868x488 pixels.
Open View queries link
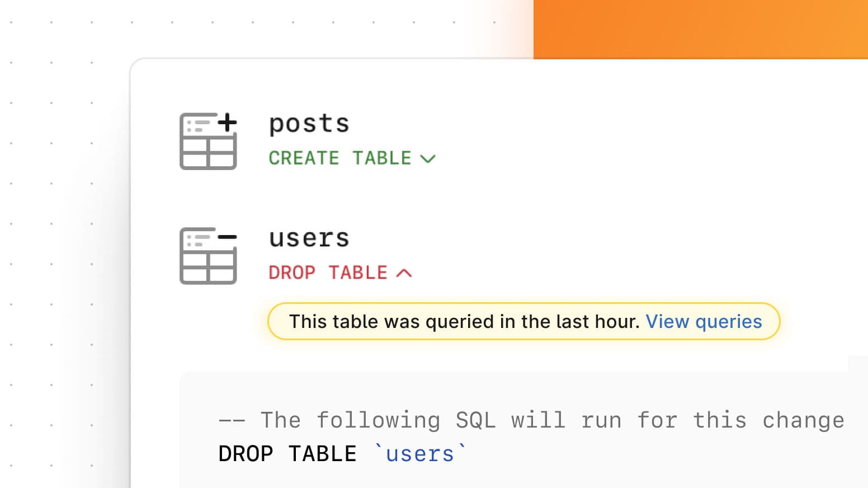point(704,321)
